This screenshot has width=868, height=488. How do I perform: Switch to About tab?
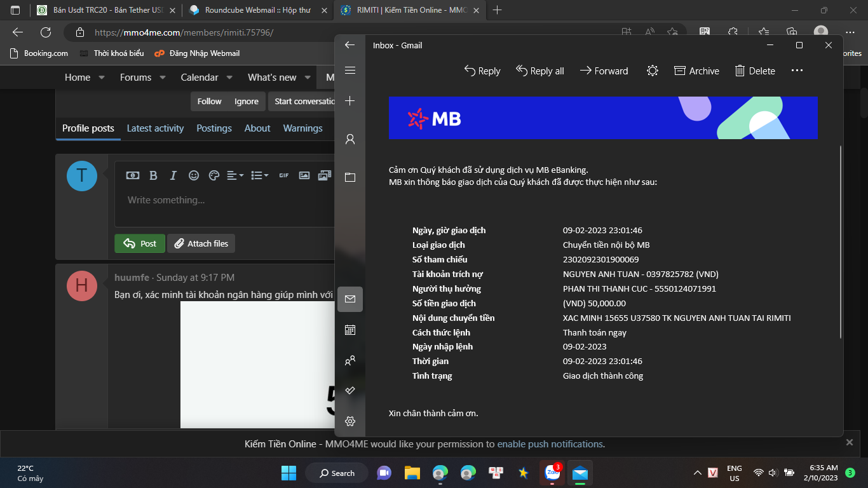257,128
